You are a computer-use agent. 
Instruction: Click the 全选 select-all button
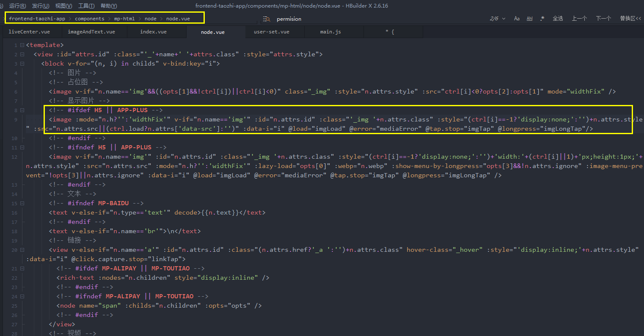click(x=558, y=19)
